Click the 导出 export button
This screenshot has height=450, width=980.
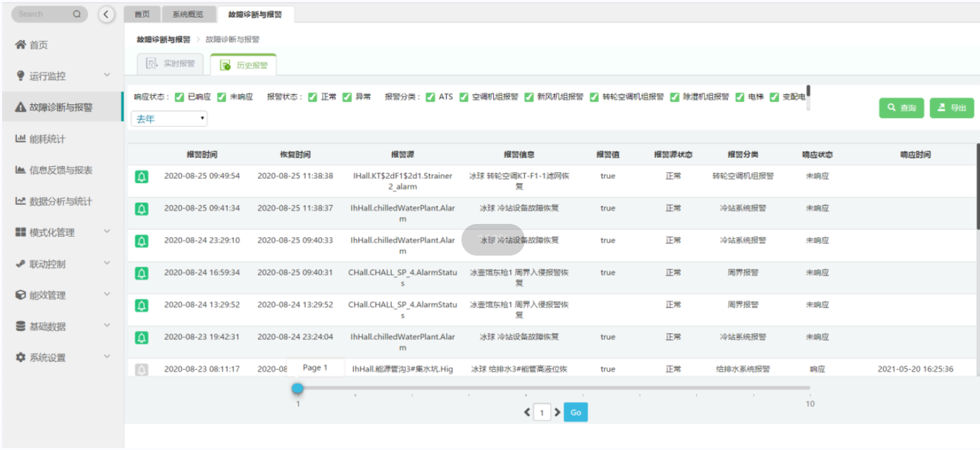[x=952, y=108]
